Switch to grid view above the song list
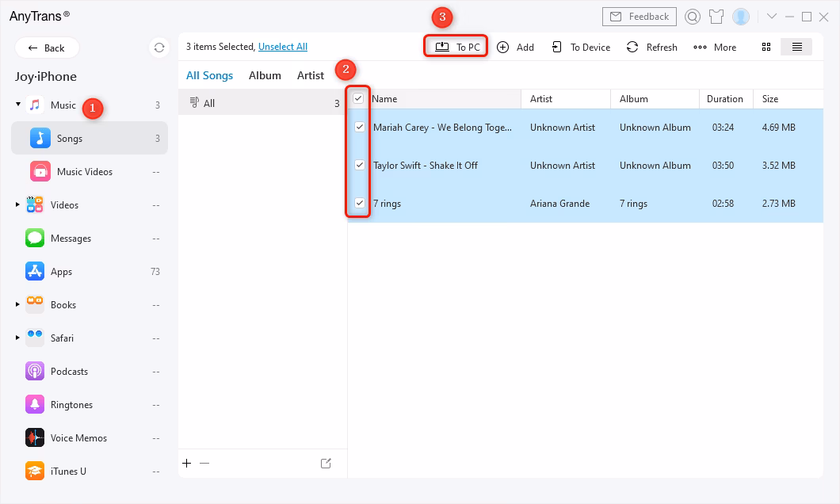 [x=766, y=47]
